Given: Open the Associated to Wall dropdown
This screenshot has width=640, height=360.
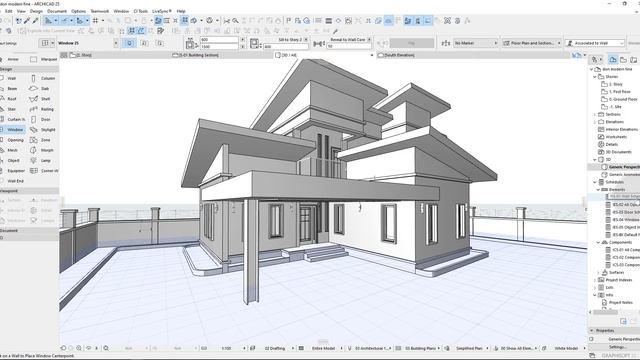Looking at the screenshot, I should pyautogui.click(x=595, y=43).
